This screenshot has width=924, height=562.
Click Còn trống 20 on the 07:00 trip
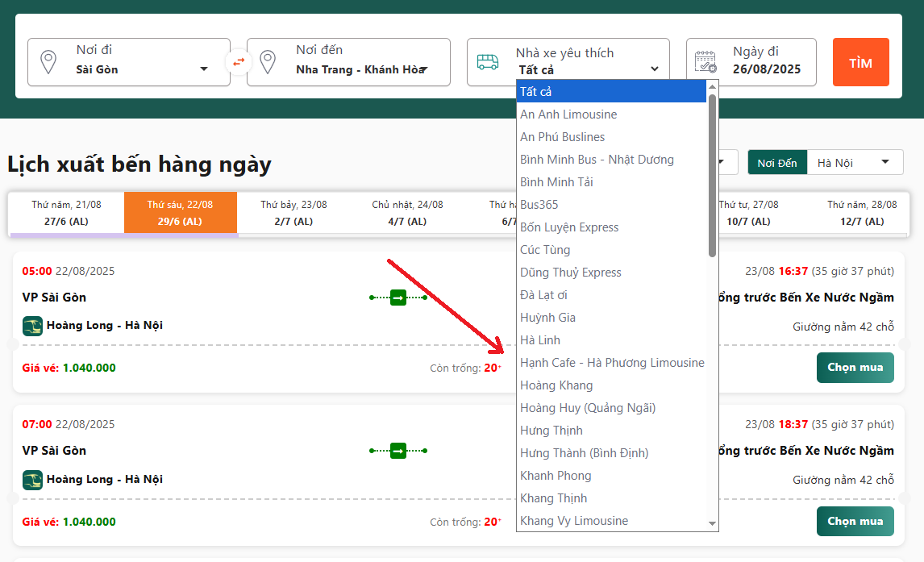tap(465, 522)
